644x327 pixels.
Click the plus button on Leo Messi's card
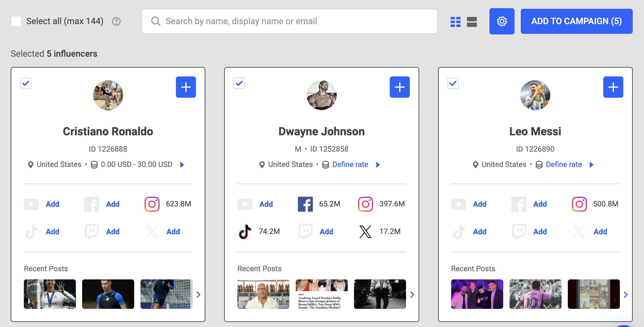613,87
